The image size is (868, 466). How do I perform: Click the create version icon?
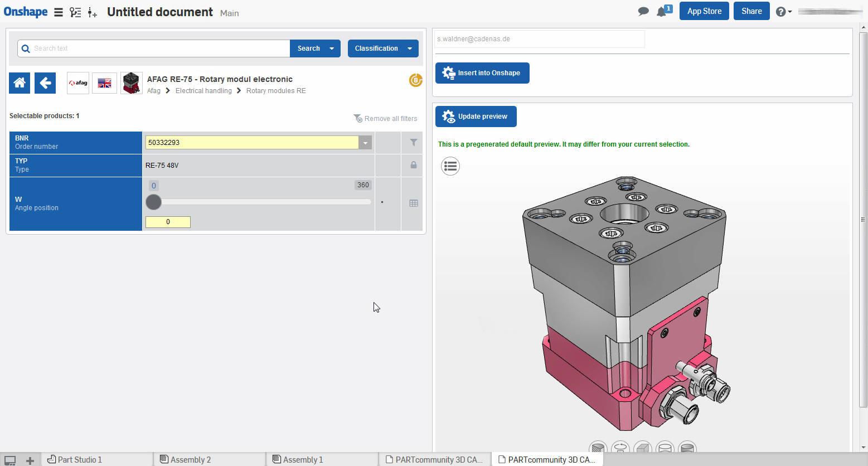pyautogui.click(x=93, y=12)
